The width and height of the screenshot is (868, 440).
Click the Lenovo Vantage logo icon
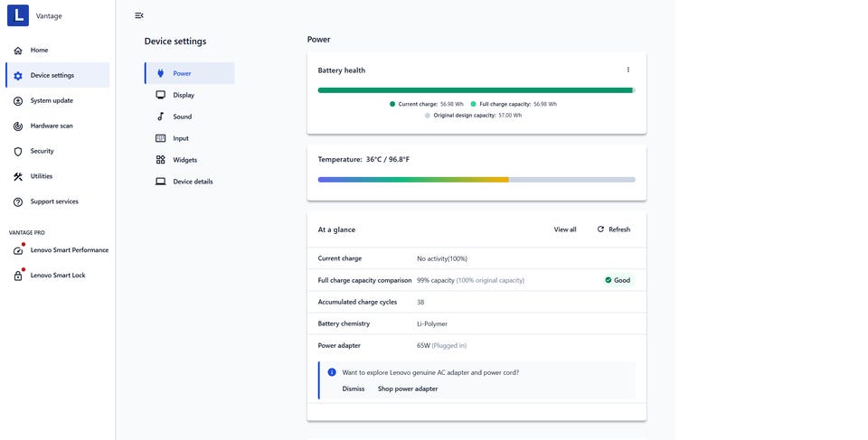18,15
